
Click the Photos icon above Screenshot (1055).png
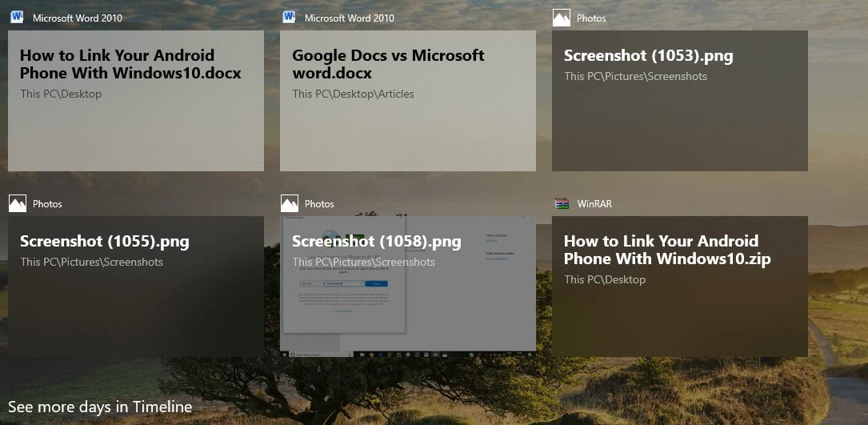tap(18, 203)
